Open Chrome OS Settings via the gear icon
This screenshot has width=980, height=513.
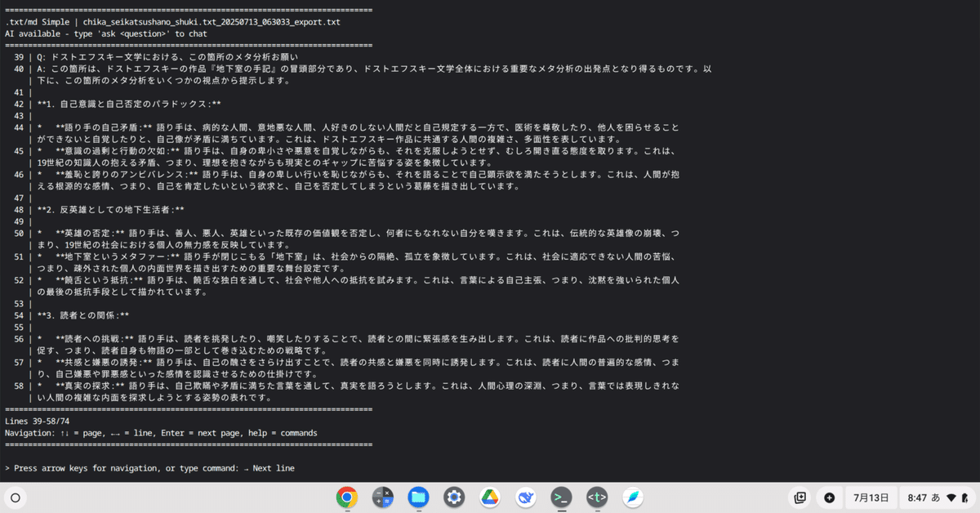(x=454, y=497)
